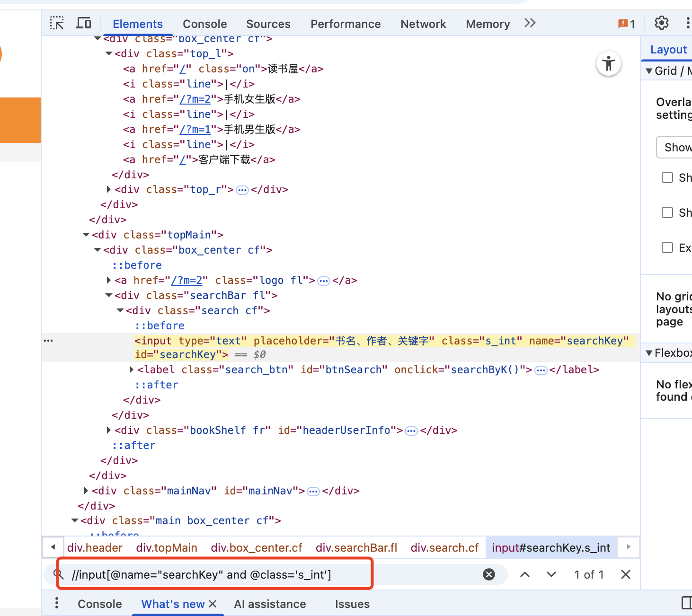
Task: Open the Network tab
Action: tap(423, 24)
